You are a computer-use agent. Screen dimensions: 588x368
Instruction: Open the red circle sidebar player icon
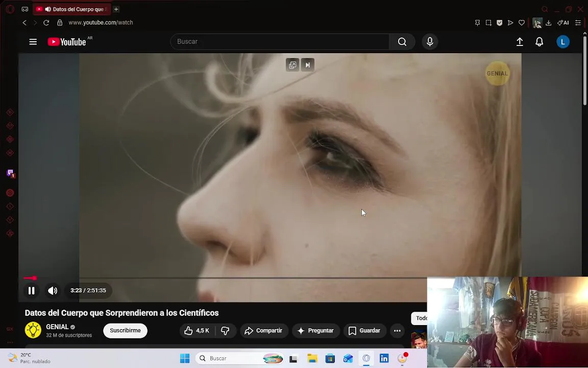(10, 193)
